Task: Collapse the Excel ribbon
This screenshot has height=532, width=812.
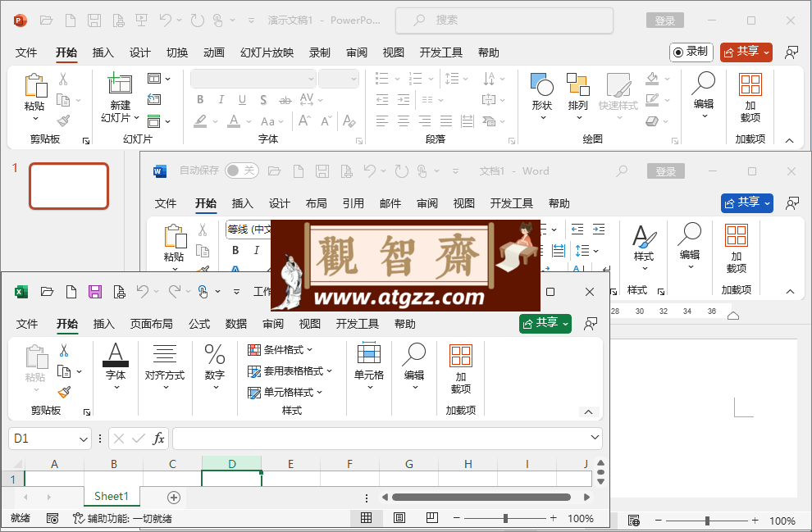Action: 588,412
